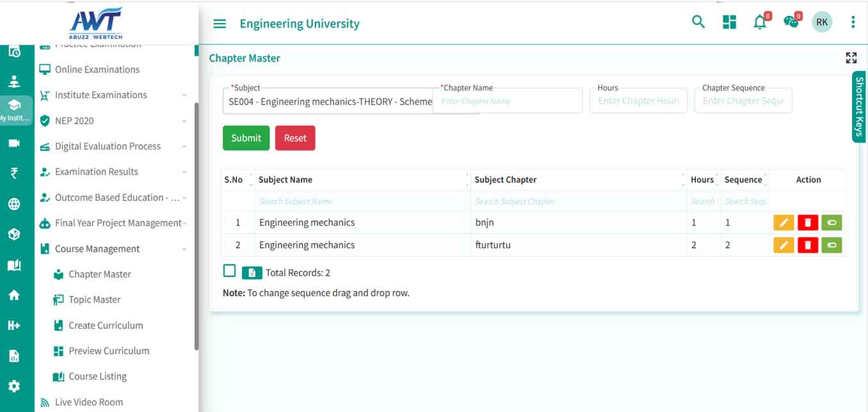Click the export file icon beside Total Records

(252, 273)
